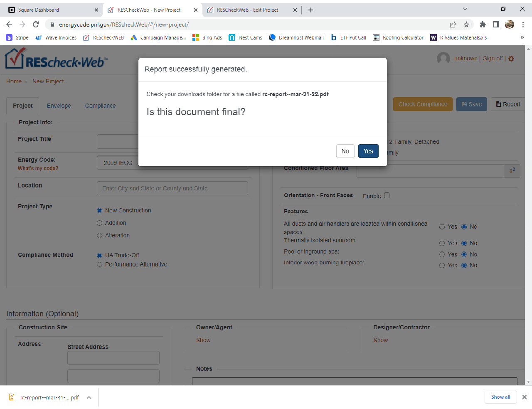Switch to the Compliance tab
Image resolution: width=532 pixels, height=409 pixels.
point(100,106)
